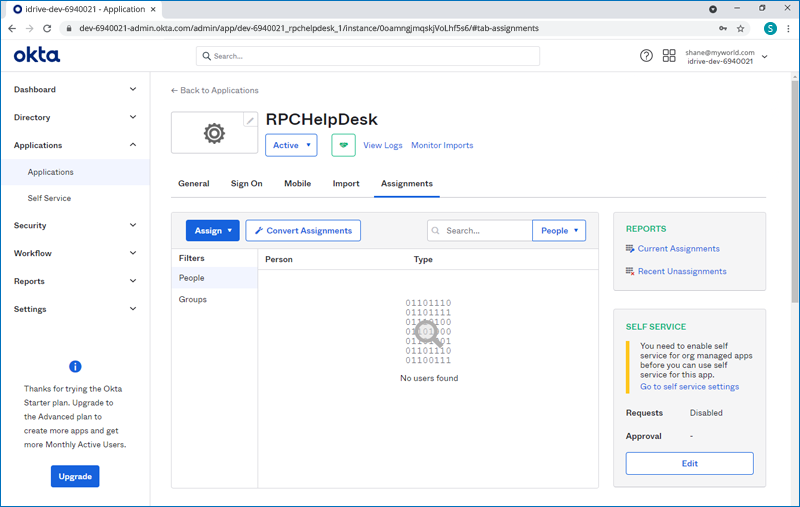Viewport: 800px width, 507px height.
Task: Click the Convert Assignments button
Action: click(x=303, y=231)
